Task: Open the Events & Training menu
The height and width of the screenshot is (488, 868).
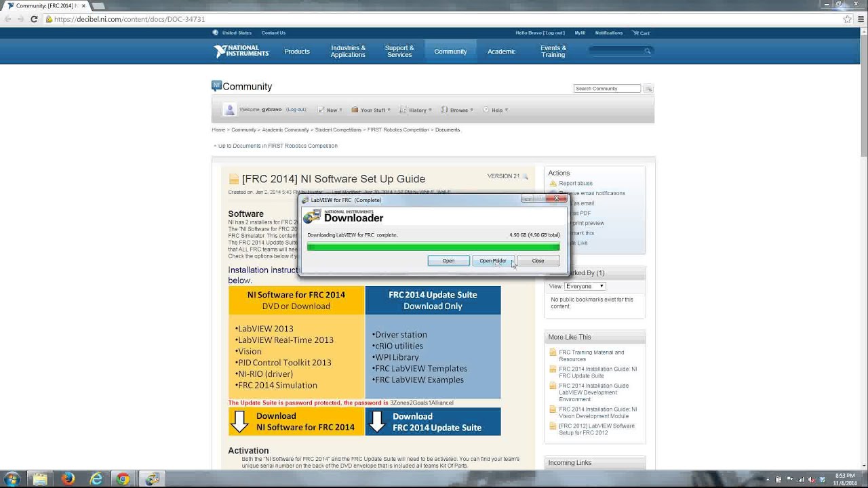Action: [553, 52]
